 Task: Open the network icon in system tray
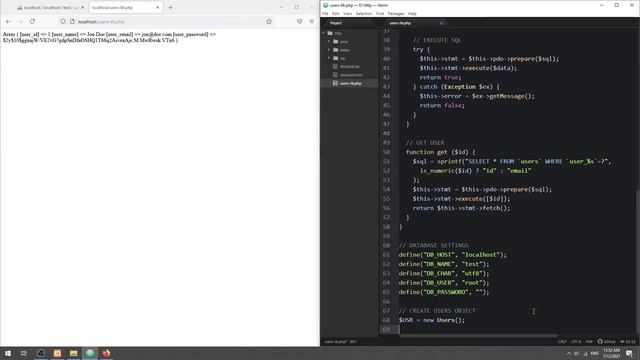585,353
